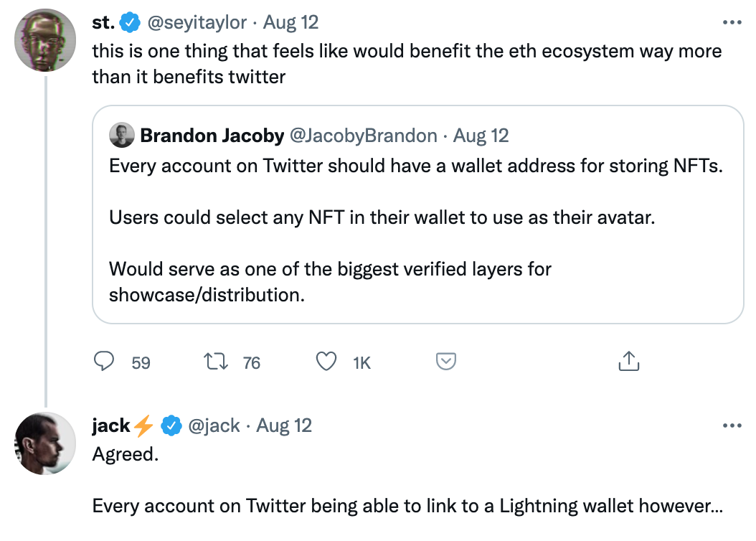Open st.'s profile picture
Viewport: 756px width, 541px height.
(x=46, y=40)
